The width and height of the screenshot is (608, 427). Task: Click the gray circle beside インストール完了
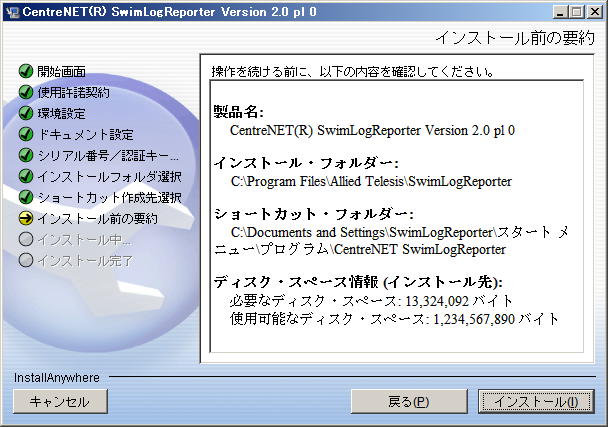pyautogui.click(x=26, y=260)
